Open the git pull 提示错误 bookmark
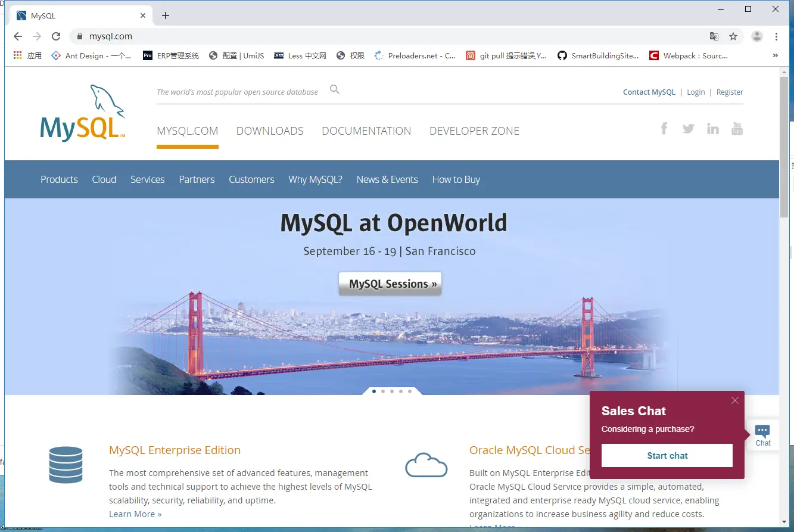794x532 pixels. pos(506,55)
